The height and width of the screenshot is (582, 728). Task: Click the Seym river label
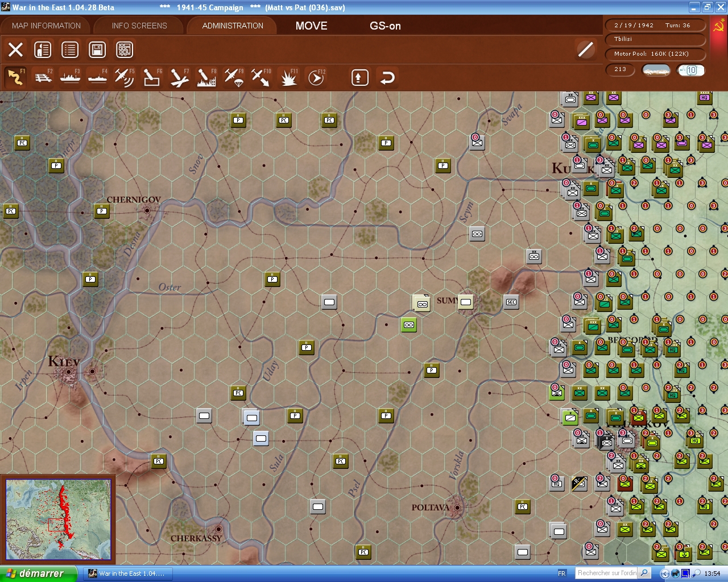[x=466, y=213]
